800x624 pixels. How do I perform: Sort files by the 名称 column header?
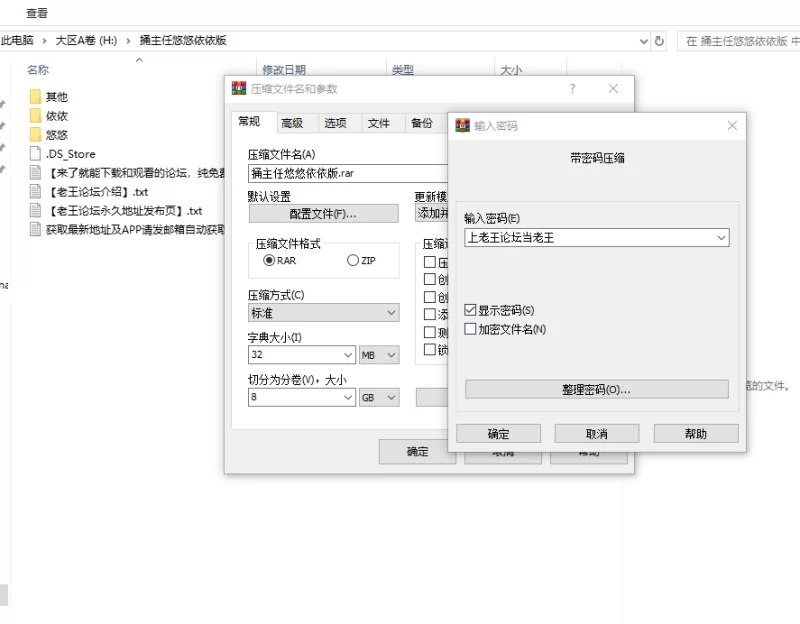tap(38, 70)
